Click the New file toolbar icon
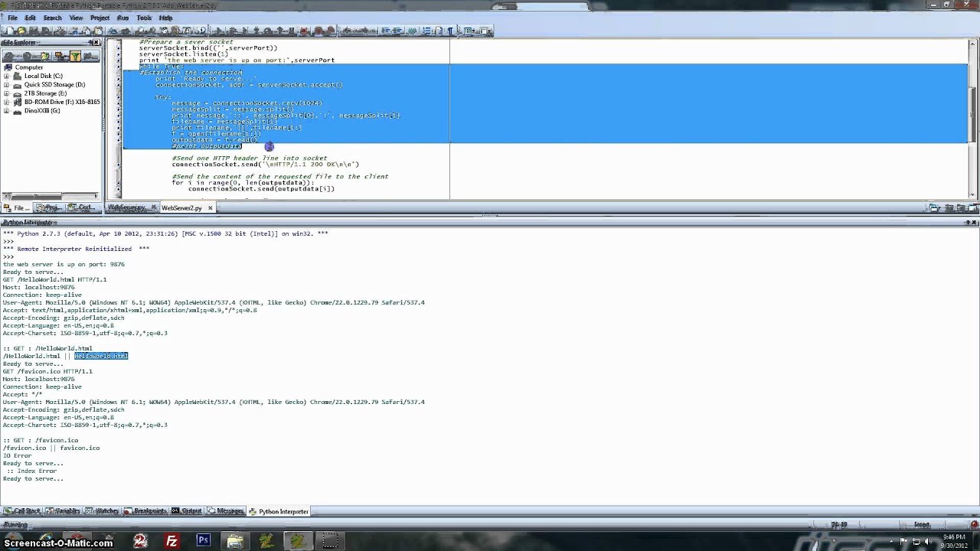 tap(10, 31)
